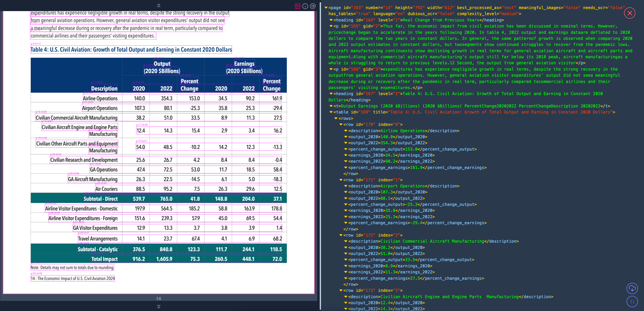644x311 pixels.
Task: Click the Description column header
Action: coord(104,89)
